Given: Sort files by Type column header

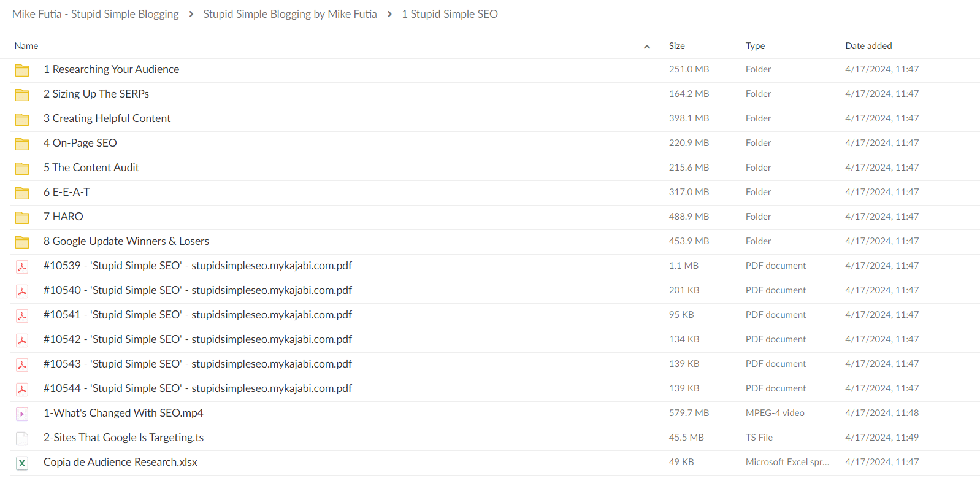Looking at the screenshot, I should click(x=756, y=46).
